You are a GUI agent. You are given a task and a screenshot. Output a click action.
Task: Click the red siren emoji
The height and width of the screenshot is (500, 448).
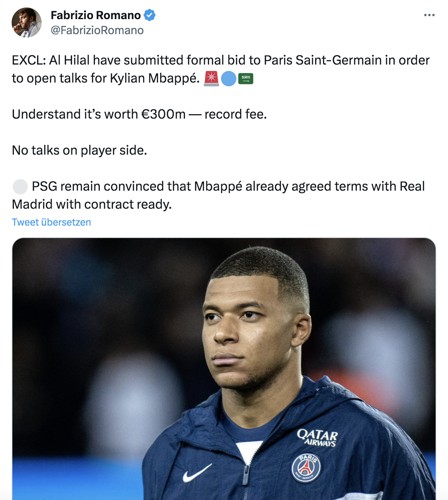coord(211,78)
